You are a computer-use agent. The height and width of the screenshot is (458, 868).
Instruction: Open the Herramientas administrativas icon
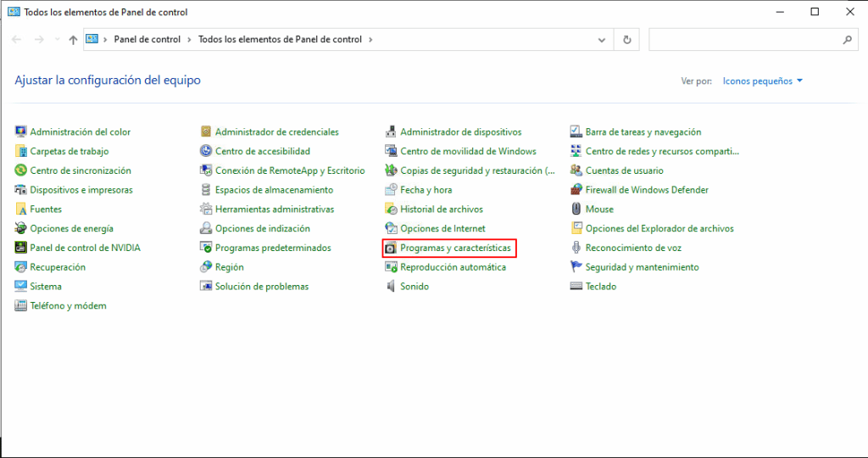pos(206,209)
